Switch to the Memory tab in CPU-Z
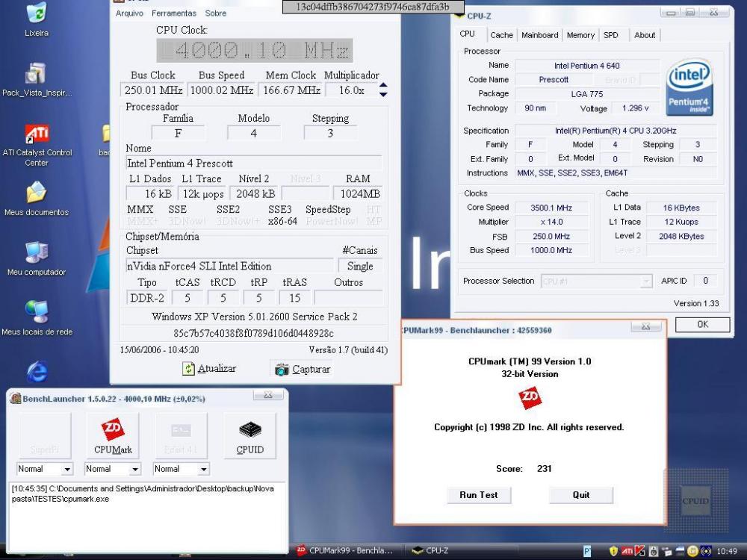This screenshot has height=560, width=747. coord(580,35)
